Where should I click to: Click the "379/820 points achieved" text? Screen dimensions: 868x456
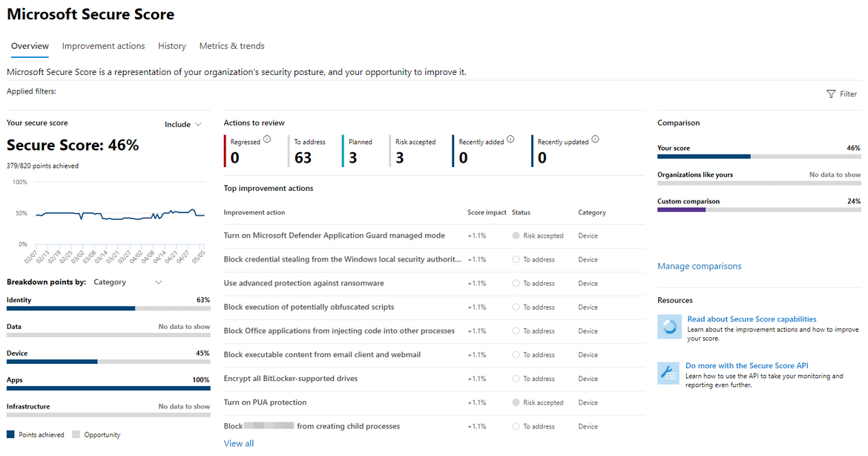(42, 166)
